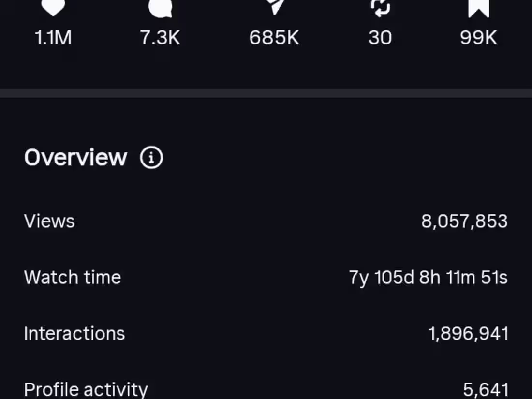Click the 5,641 profile activity value
This screenshot has width=532, height=399.
click(486, 390)
